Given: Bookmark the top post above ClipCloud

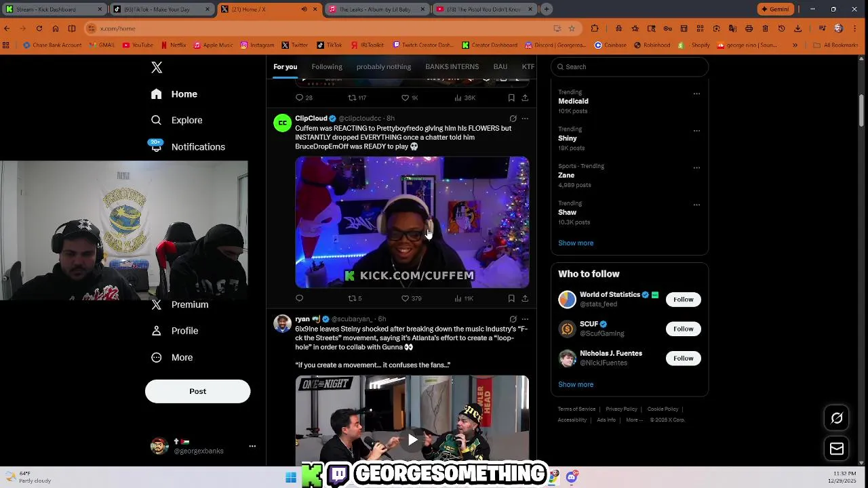Looking at the screenshot, I should coord(511,98).
